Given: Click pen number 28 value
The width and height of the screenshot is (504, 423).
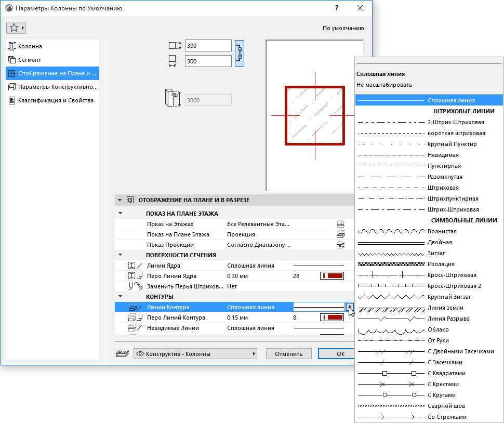Looking at the screenshot, I should (296, 276).
